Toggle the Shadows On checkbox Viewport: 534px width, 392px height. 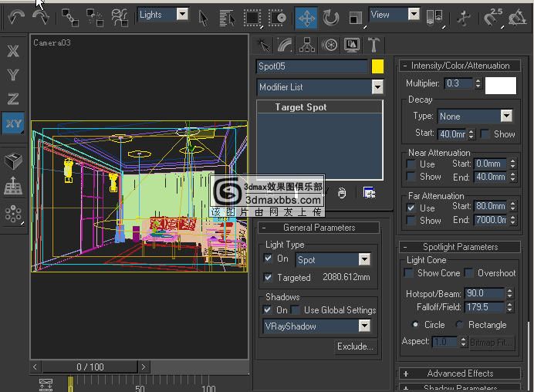(x=267, y=309)
